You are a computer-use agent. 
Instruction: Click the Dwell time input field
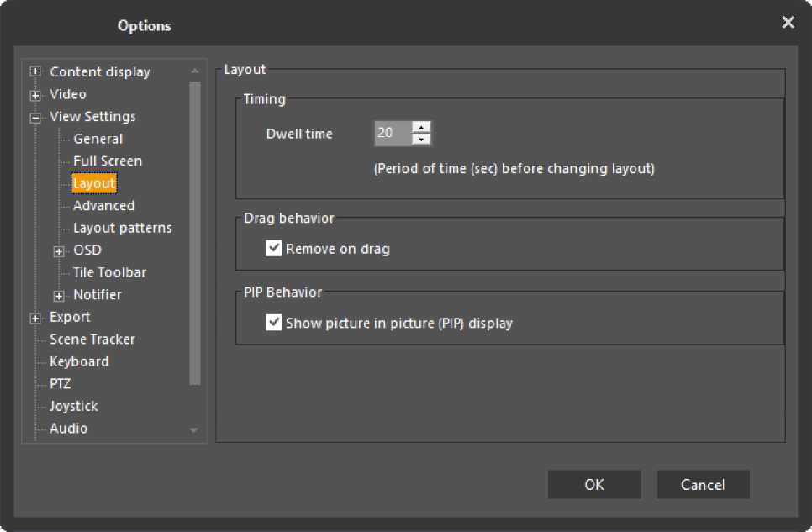point(392,133)
